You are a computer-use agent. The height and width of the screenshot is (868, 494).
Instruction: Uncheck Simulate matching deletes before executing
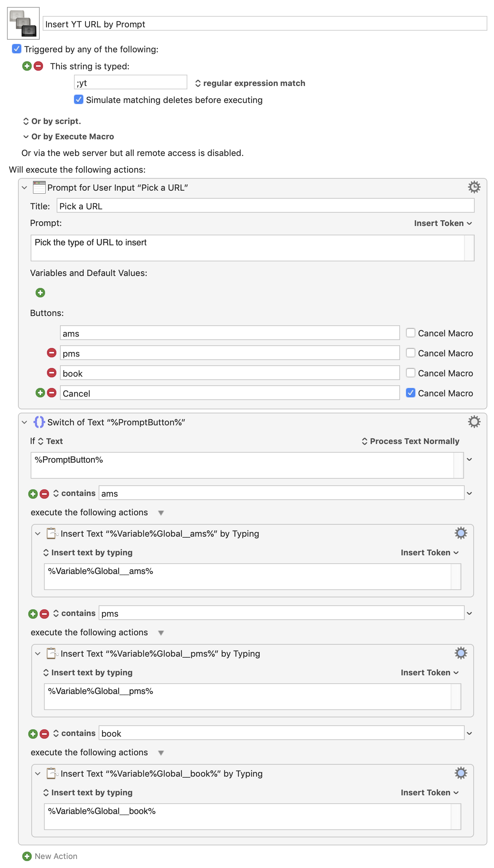pos(78,100)
